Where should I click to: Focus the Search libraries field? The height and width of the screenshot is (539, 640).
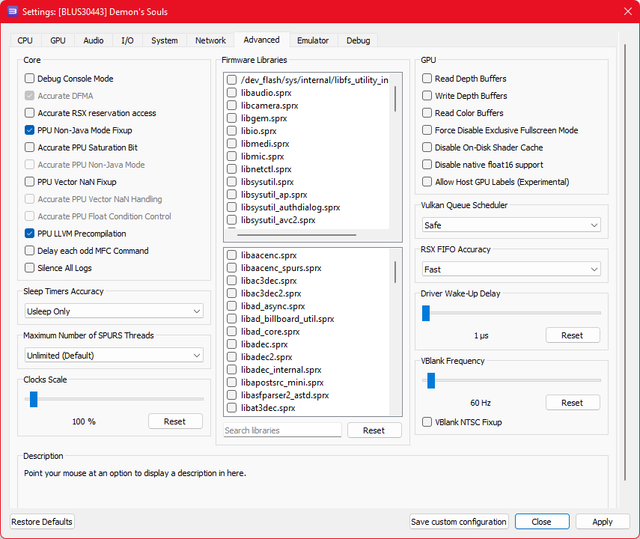coord(282,430)
